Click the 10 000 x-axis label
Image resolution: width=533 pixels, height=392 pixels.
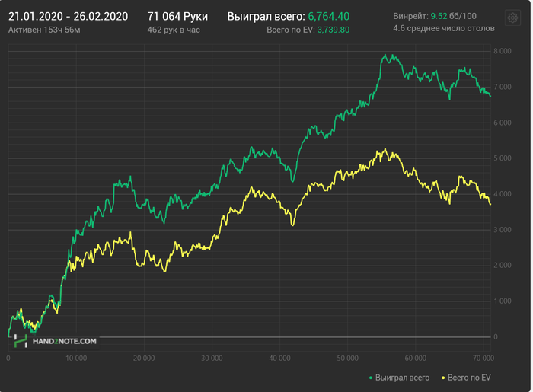[75, 358]
